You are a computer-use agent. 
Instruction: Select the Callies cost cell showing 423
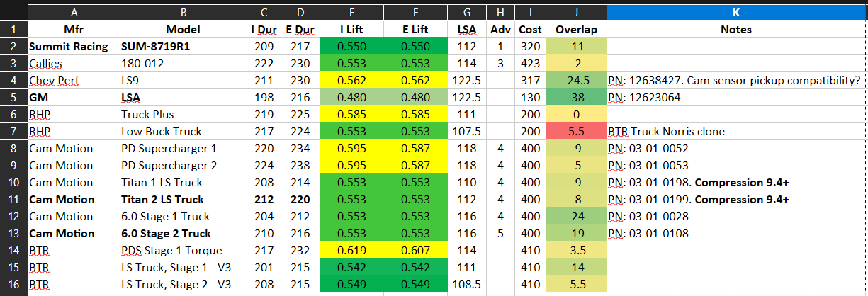pos(530,64)
